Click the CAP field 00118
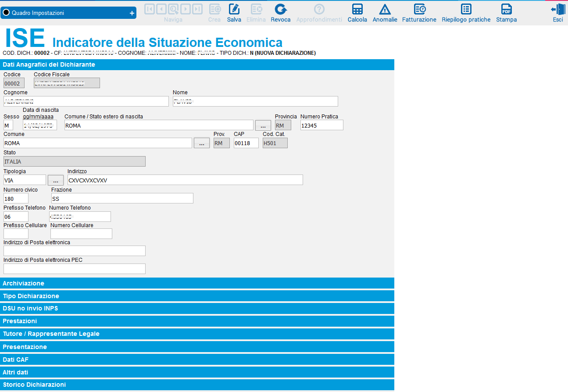Viewport: 568px width, 392px height. tap(246, 143)
